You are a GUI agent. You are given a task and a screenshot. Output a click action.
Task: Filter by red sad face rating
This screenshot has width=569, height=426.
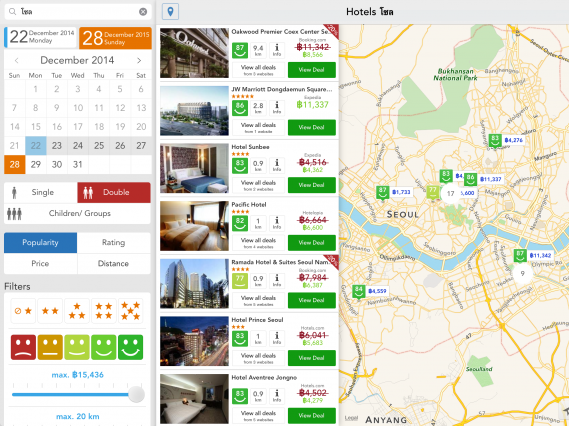[x=23, y=347]
